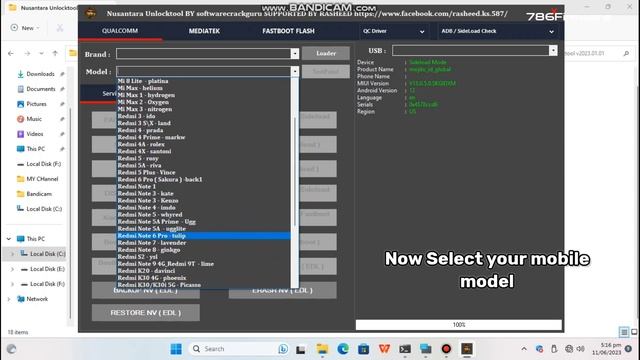The width and height of the screenshot is (640, 360).
Task: Expand Local Disk (C:) under This PC
Action: [x=12, y=254]
